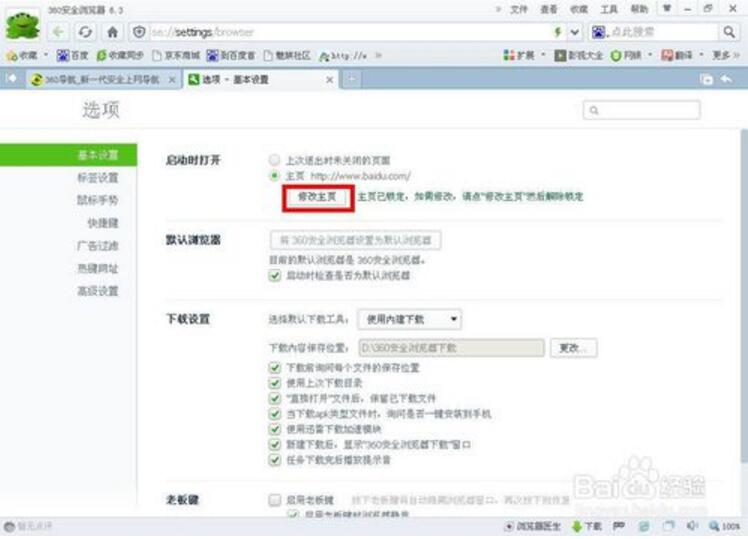
Task: Open the 百度 bookmark
Action: pyautogui.click(x=72, y=56)
